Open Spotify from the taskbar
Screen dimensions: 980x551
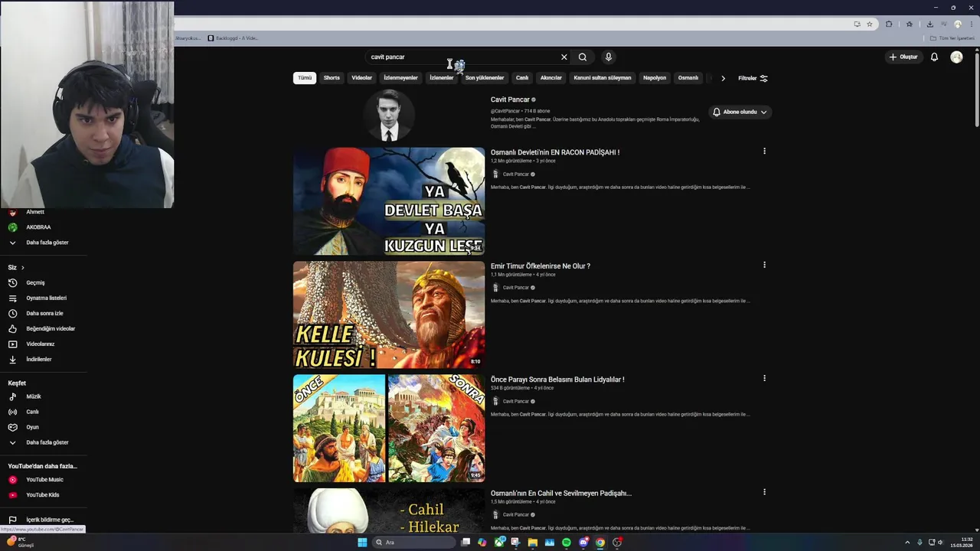click(567, 542)
